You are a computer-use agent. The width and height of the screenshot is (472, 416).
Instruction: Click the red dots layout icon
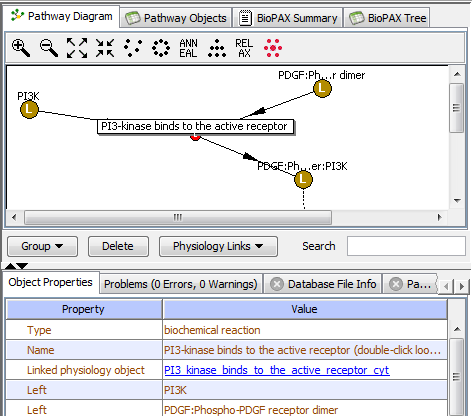coord(273,48)
